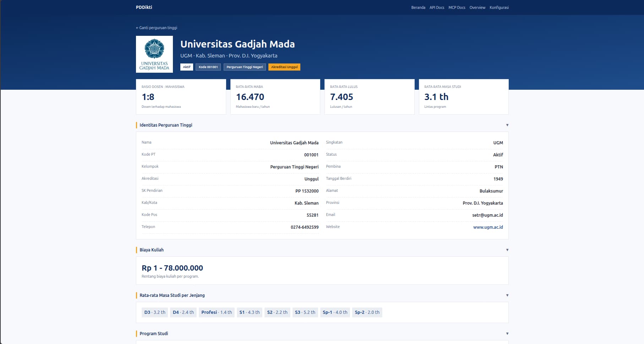
Task: Click the SK Pendirian value PP 1532000
Action: tap(307, 191)
